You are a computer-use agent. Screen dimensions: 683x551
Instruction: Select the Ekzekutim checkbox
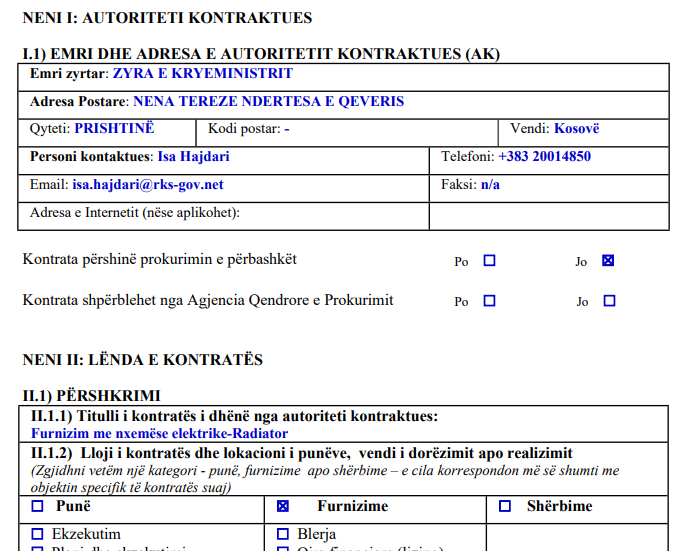[x=38, y=534]
